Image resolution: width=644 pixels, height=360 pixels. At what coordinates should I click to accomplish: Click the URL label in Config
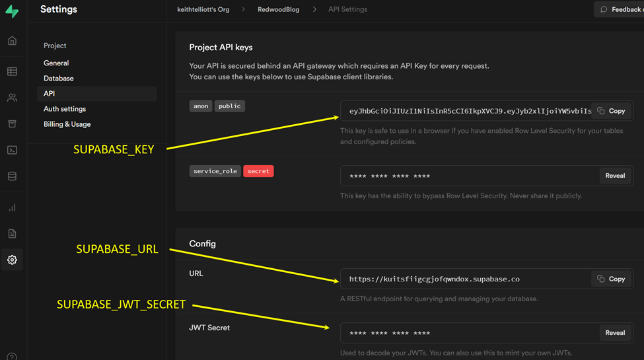coord(196,273)
